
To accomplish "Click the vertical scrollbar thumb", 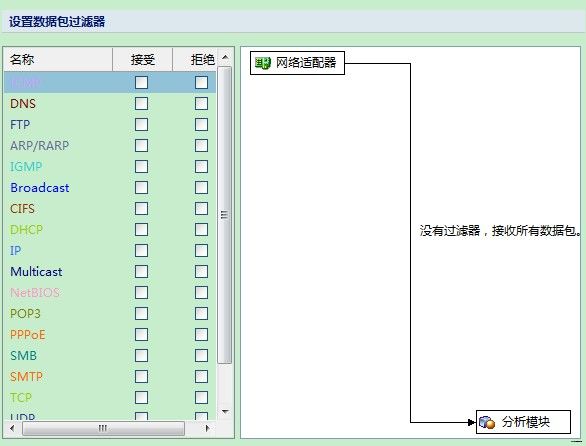I will tap(225, 215).
